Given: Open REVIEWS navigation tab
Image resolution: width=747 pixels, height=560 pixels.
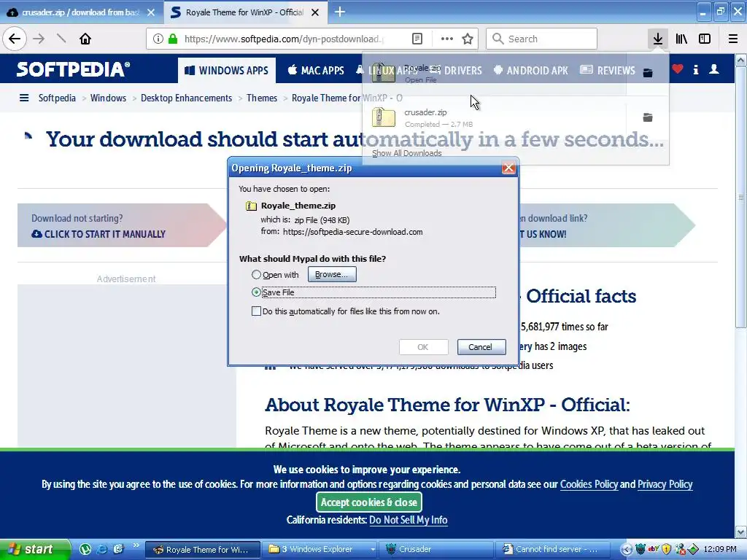Looking at the screenshot, I should [x=608, y=71].
